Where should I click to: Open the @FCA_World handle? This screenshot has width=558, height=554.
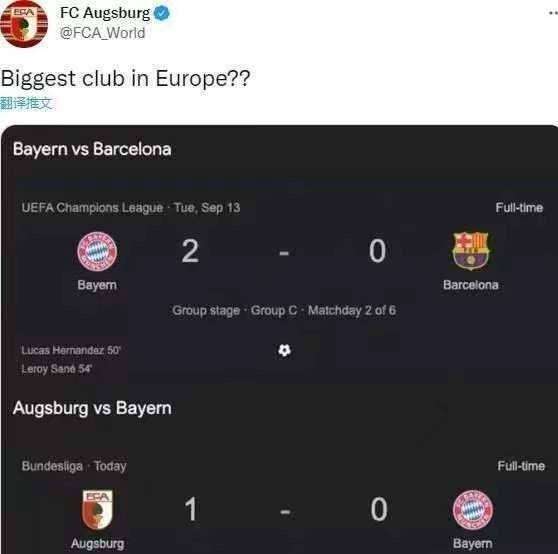click(x=102, y=33)
